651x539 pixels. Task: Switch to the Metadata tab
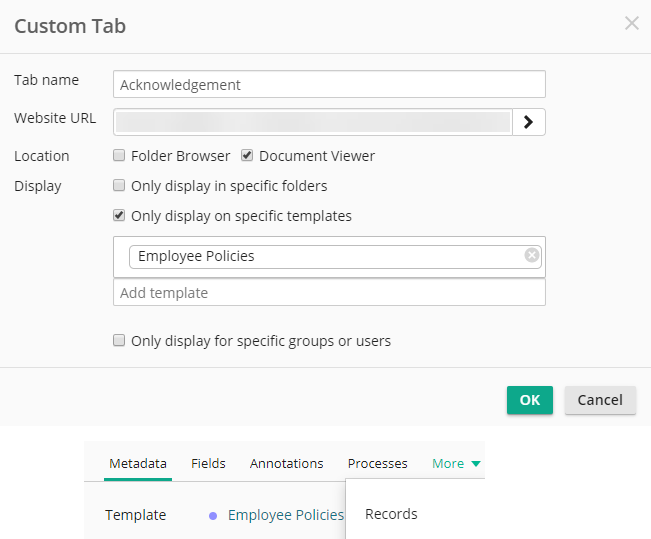(x=138, y=464)
